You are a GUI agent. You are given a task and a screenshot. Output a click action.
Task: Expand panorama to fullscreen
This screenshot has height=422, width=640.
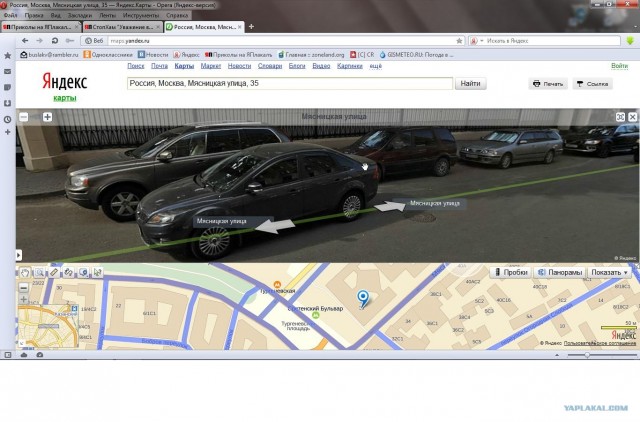[620, 117]
